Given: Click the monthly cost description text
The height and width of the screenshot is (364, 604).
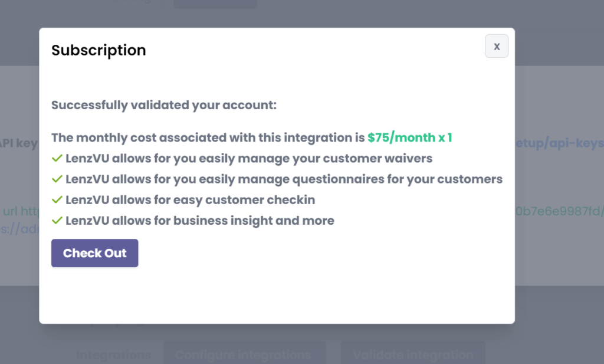Looking at the screenshot, I should (x=208, y=138).
